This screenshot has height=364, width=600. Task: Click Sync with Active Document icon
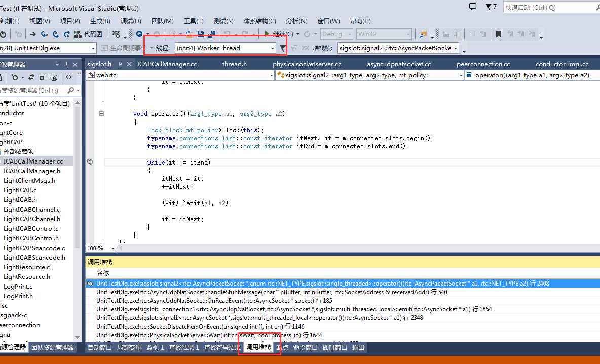click(x=32, y=77)
